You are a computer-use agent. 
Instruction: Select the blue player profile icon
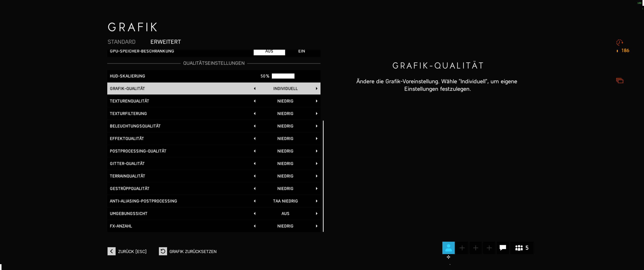[x=448, y=248]
